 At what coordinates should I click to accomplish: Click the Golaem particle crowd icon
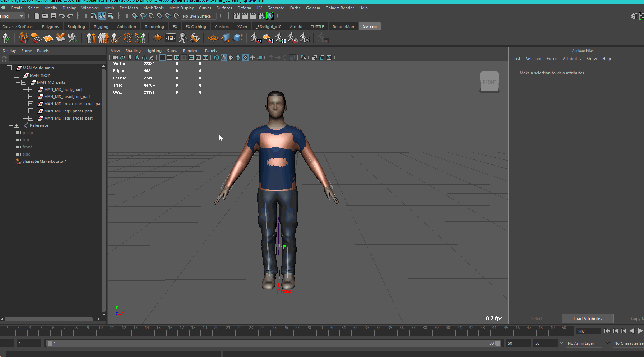point(128,38)
